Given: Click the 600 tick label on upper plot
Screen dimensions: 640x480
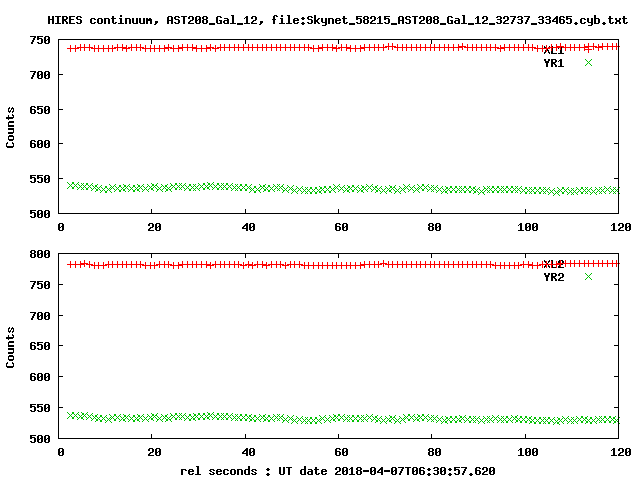Looking at the screenshot, I should tap(40, 144).
